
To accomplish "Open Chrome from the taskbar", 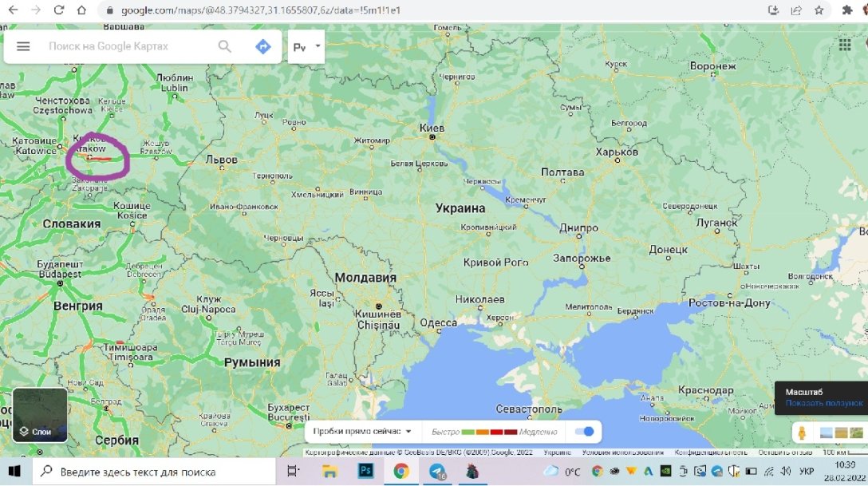I will click(400, 471).
